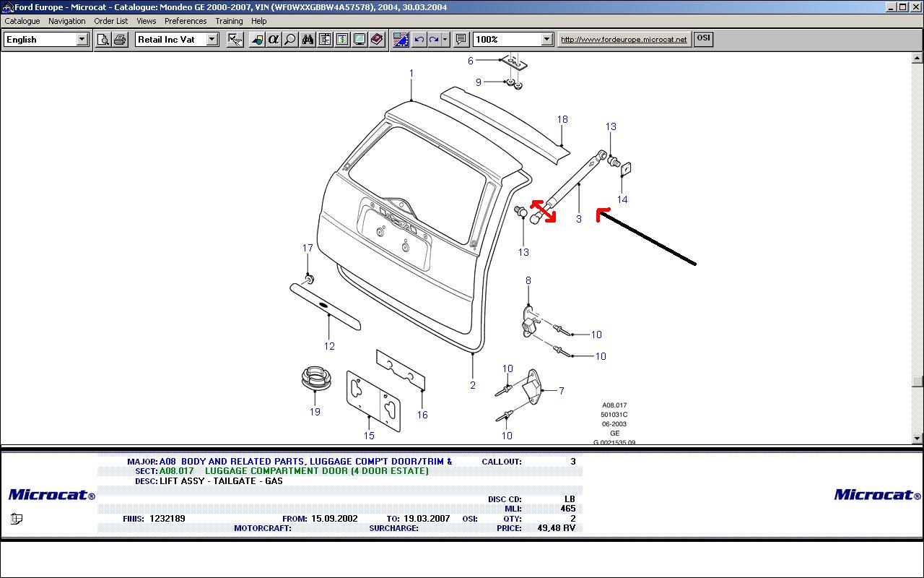Open the 100% zoom dropdown

tap(546, 40)
